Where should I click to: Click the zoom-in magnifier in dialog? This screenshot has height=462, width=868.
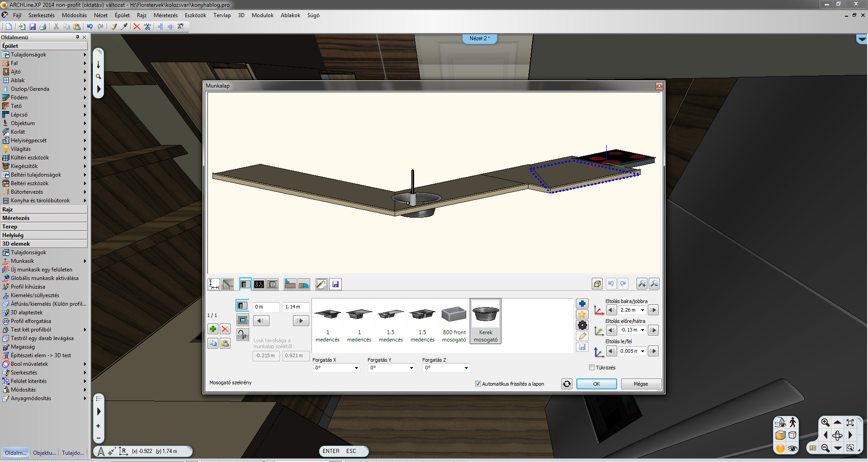642,284
